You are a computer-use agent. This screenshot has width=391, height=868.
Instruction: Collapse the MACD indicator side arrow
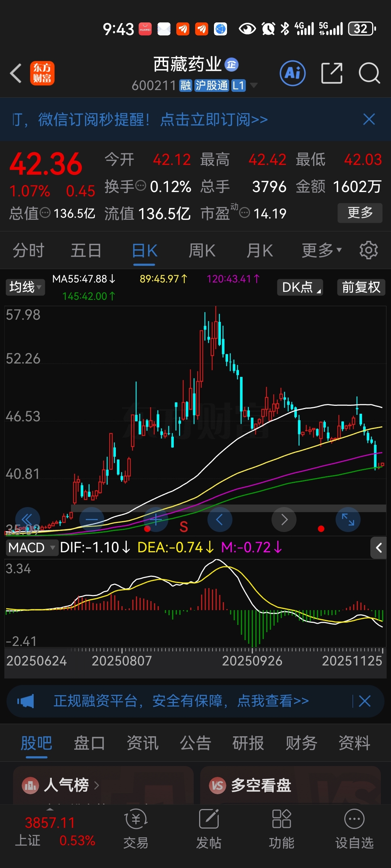[379, 548]
